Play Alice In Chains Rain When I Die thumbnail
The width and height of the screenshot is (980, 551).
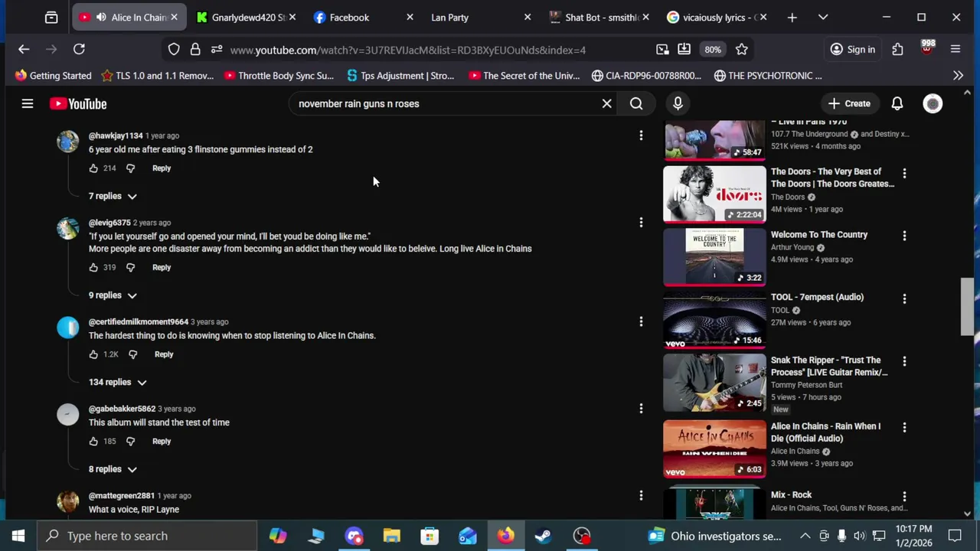coord(714,448)
